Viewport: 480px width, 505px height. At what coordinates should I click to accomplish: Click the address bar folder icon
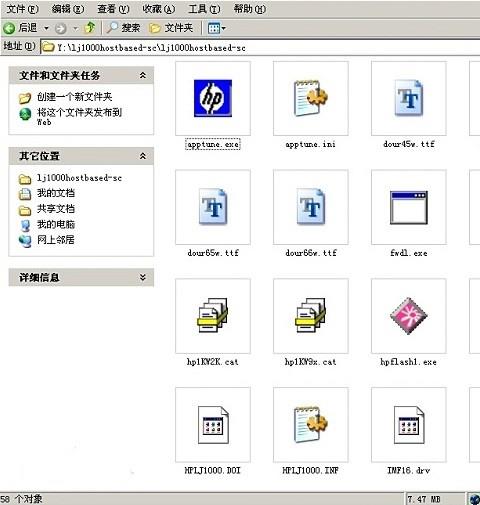pyautogui.click(x=48, y=47)
